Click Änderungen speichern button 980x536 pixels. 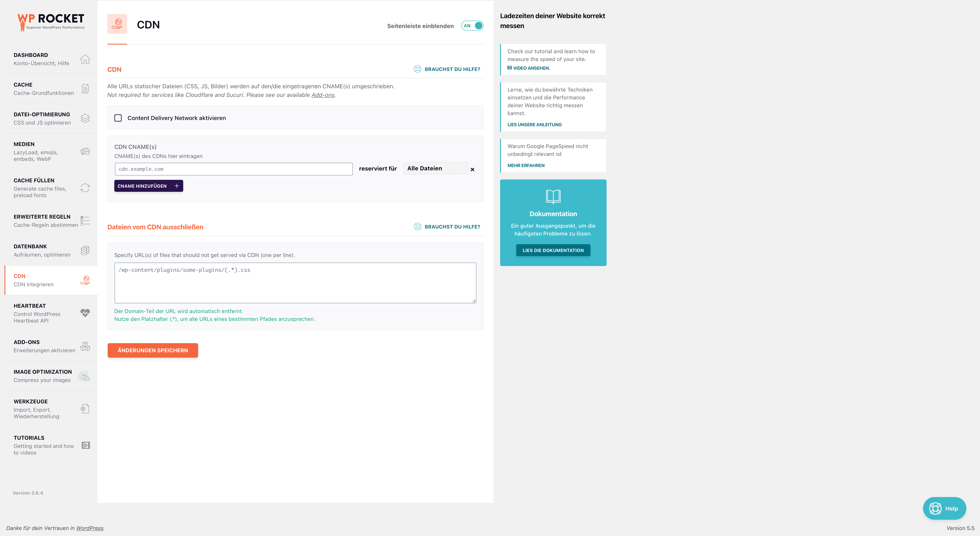pos(152,350)
